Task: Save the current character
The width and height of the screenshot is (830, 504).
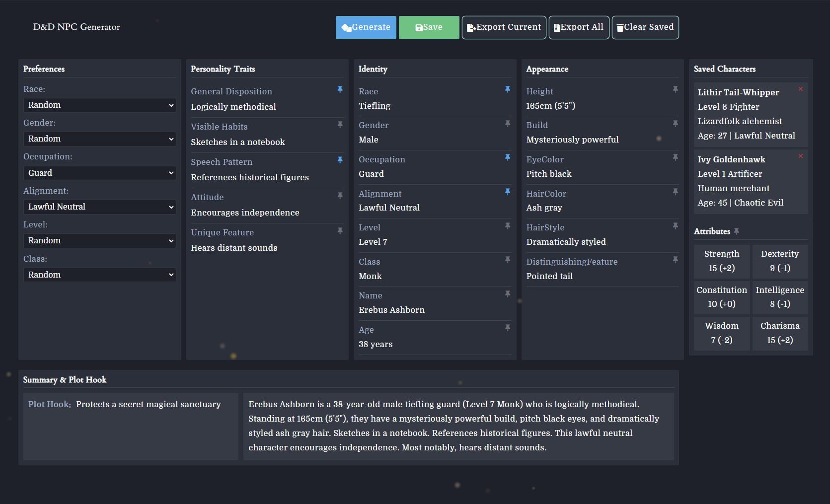Action: coord(429,27)
